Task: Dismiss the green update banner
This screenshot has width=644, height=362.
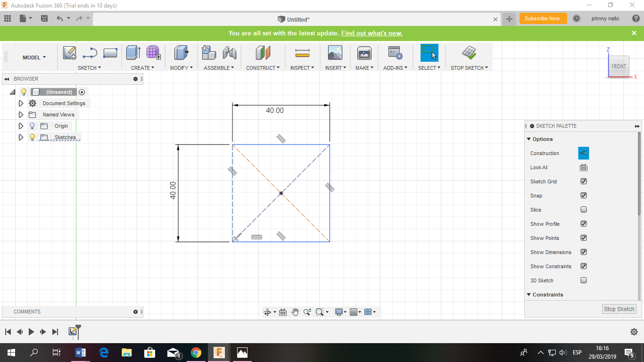Action: [x=634, y=33]
